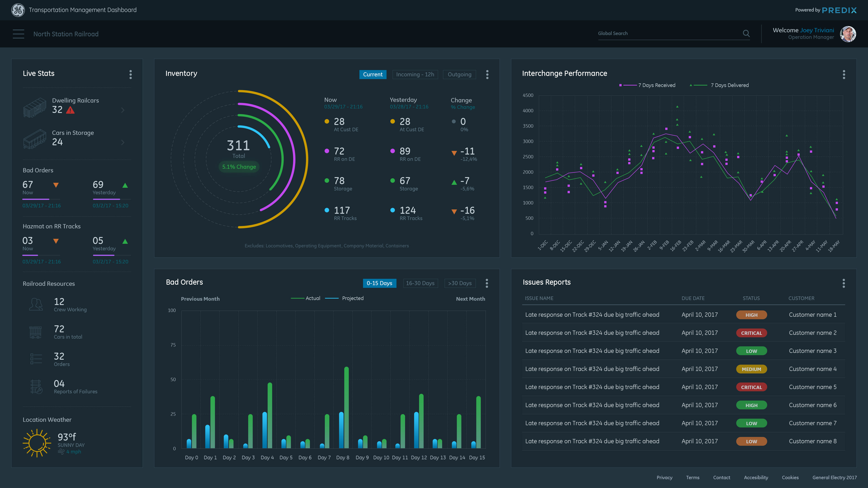868x488 pixels.
Task: Switch Inventory to Incoming - 12h tab
Action: point(415,74)
